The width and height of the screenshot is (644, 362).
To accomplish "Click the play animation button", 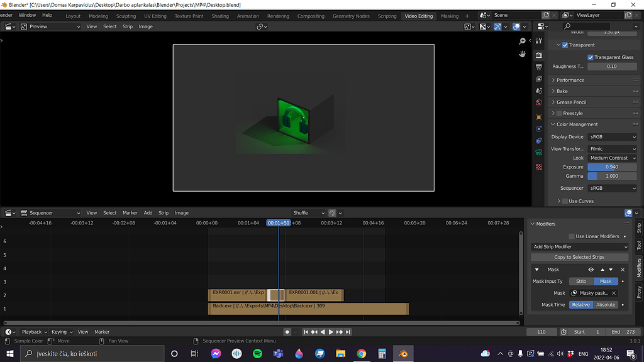I will click(331, 332).
